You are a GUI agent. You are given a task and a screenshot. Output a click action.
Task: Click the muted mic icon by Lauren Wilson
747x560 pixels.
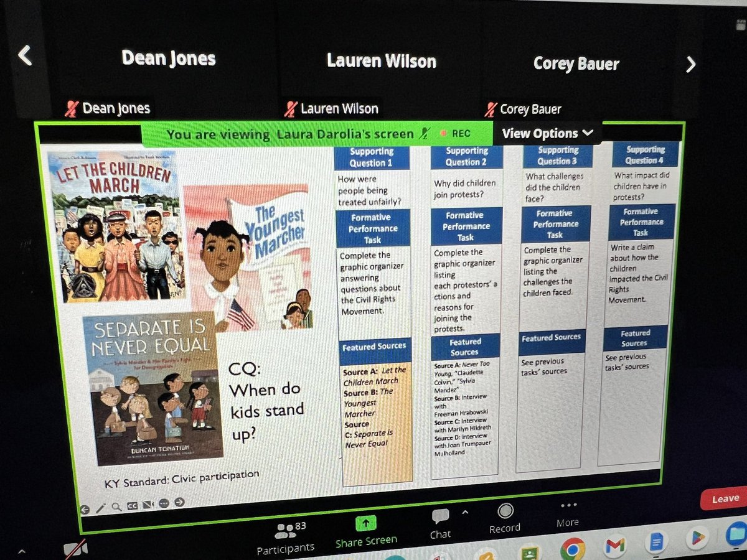click(x=290, y=110)
